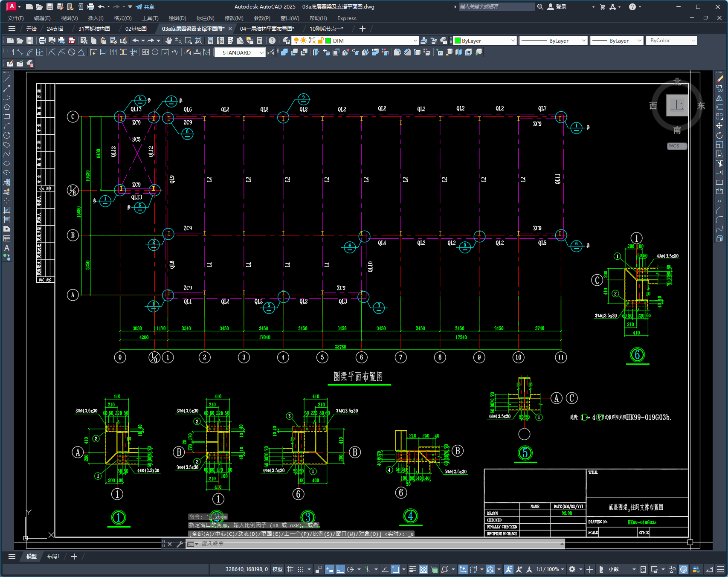This screenshot has width=728, height=577.
Task: Click the green ByLayer color swatch
Action: (458, 41)
